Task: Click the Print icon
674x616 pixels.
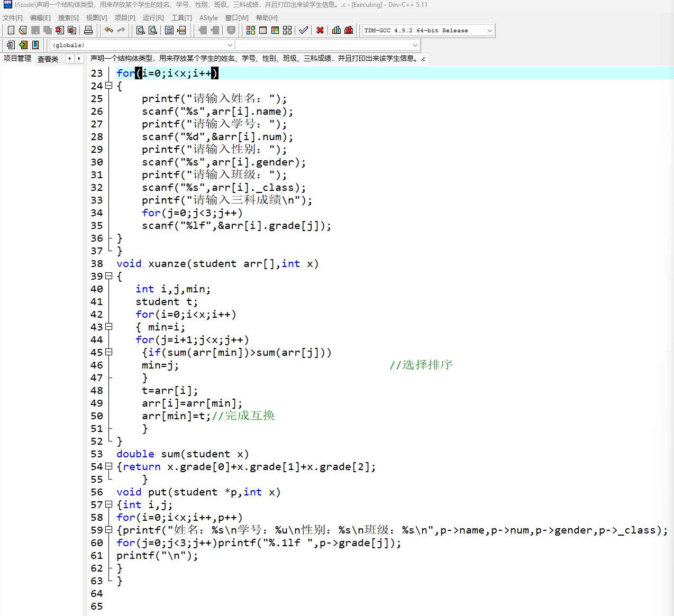Action: tap(88, 30)
